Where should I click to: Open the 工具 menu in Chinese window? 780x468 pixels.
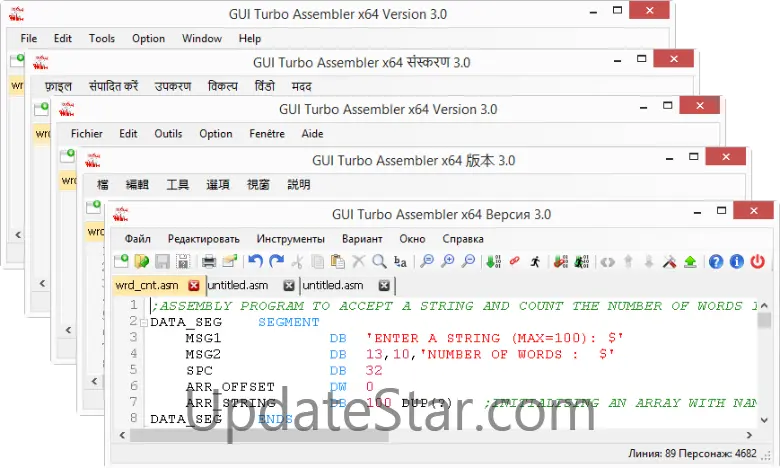click(x=178, y=185)
